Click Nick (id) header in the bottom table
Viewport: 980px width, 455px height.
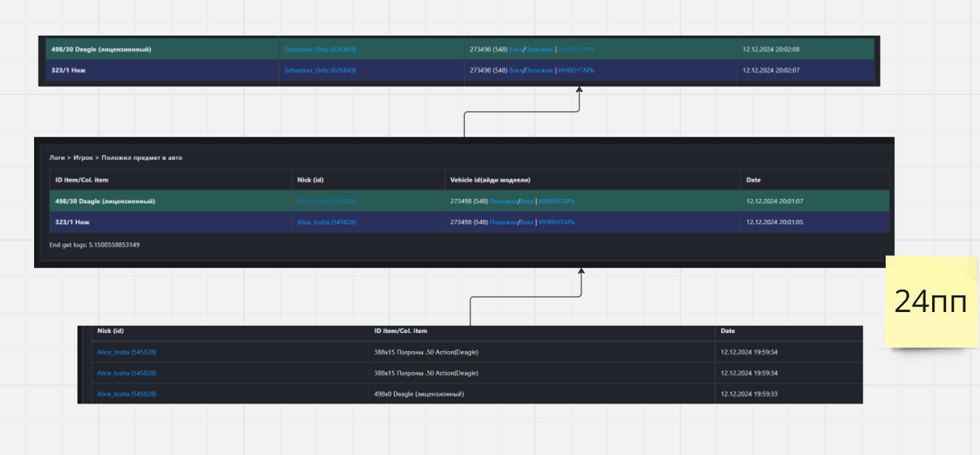[x=110, y=331]
